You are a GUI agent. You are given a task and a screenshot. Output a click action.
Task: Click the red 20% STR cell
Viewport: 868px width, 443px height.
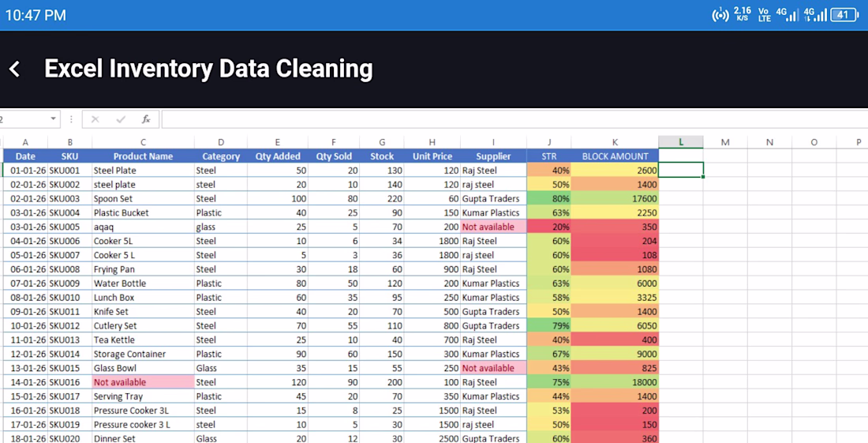(549, 227)
